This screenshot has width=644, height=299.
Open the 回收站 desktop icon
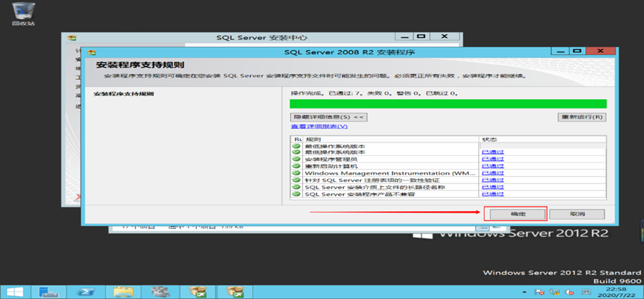pyautogui.click(x=23, y=13)
